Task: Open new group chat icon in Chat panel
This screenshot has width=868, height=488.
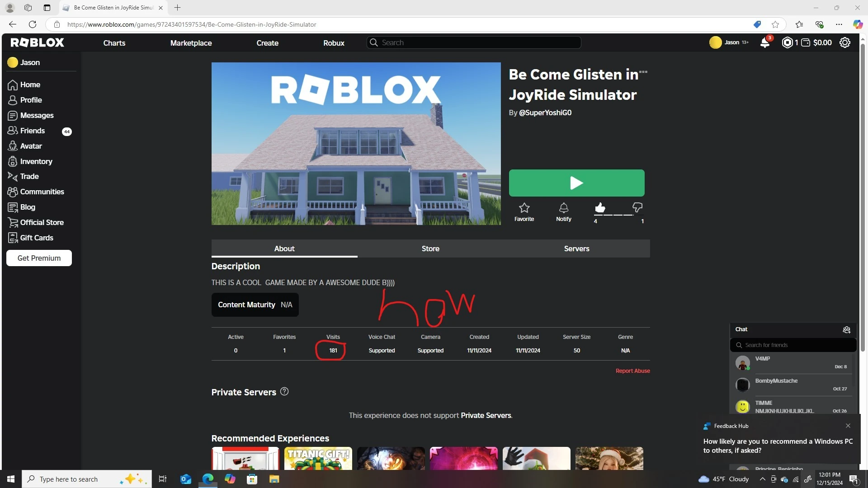Action: 846,330
